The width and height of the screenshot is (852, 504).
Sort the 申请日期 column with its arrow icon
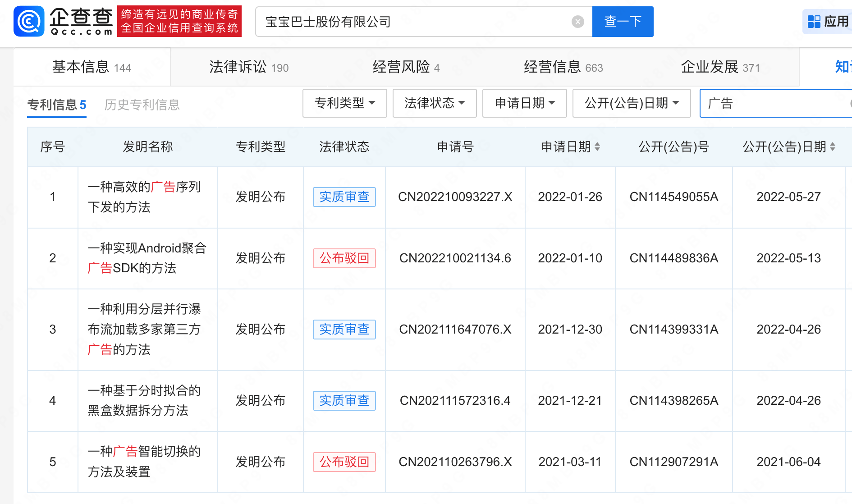(x=598, y=147)
